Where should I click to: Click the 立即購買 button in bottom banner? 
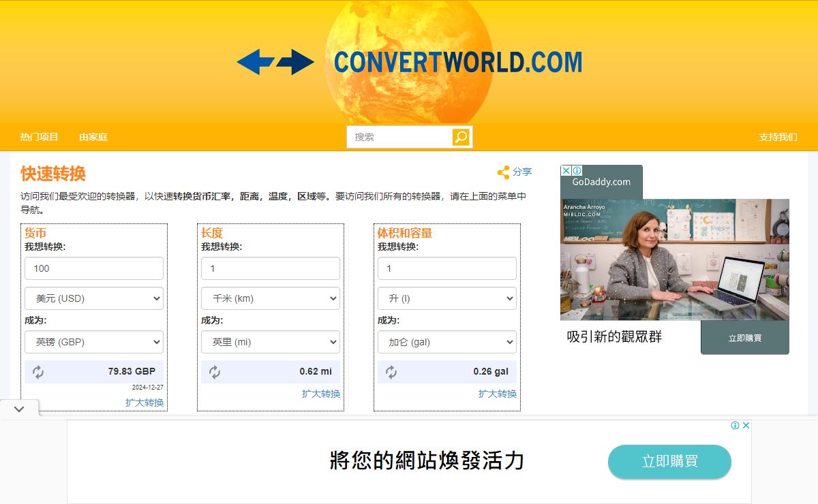click(x=669, y=462)
